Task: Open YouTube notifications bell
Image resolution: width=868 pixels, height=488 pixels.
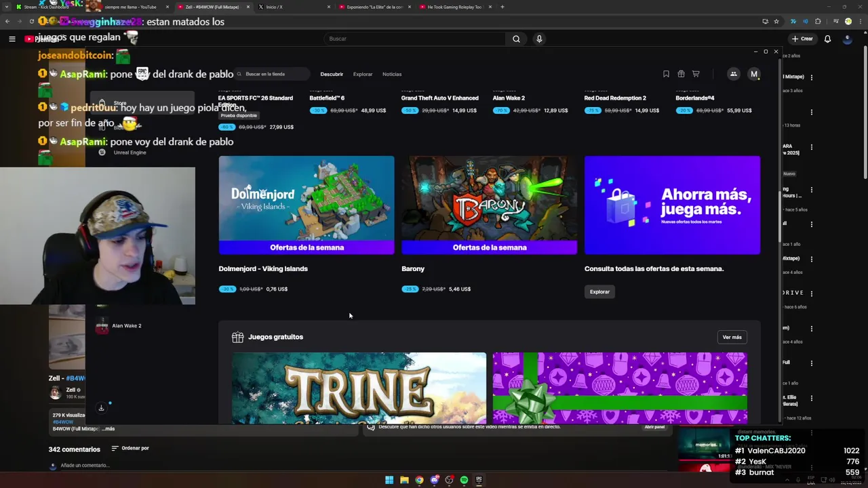Action: pos(827,39)
